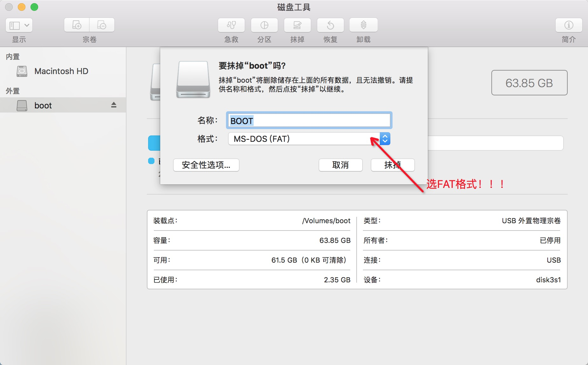
Task: Click the 内置 sidebar section header
Action: pos(13,57)
